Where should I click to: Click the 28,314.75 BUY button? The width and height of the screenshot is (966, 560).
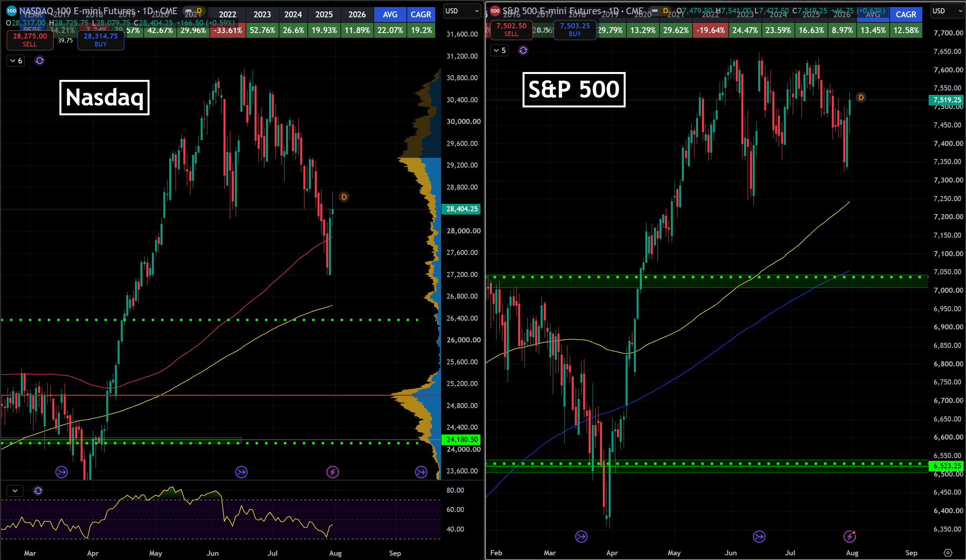click(101, 40)
